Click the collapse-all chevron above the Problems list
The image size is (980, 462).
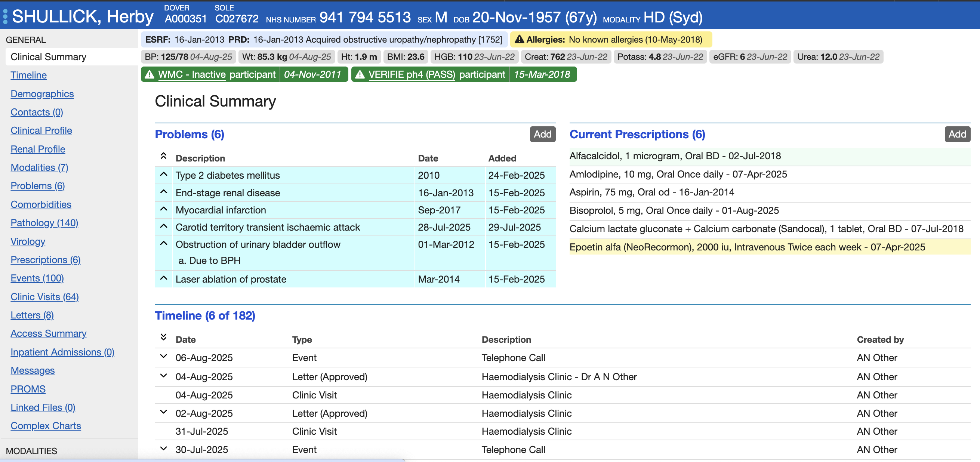tap(163, 156)
